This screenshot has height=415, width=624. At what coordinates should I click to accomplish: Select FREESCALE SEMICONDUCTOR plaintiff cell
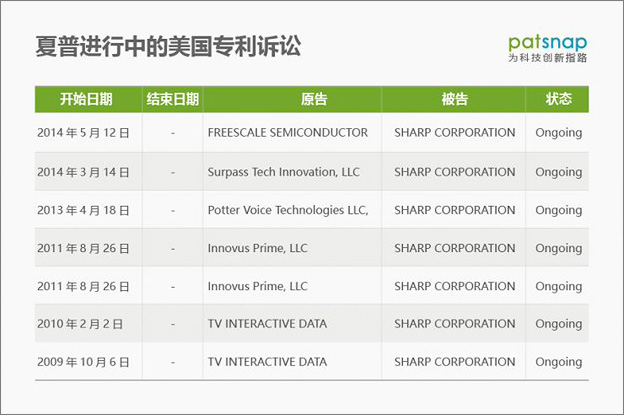[288, 132]
